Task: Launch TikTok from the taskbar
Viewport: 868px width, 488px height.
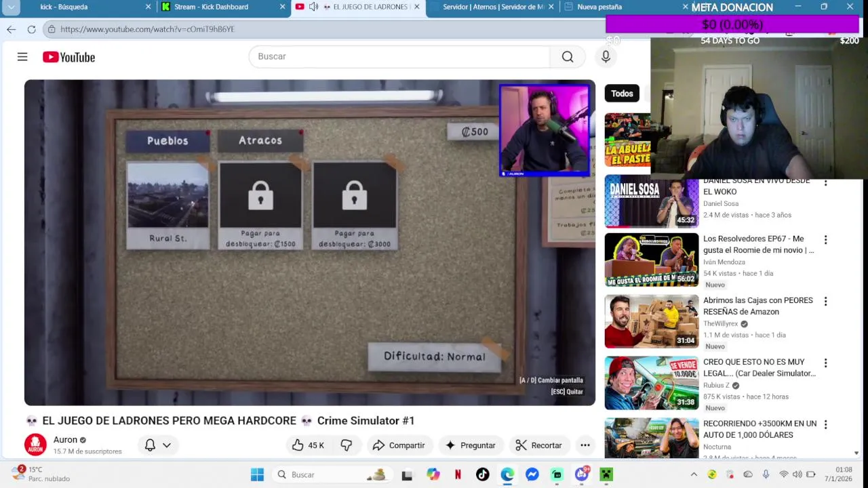Action: (x=482, y=474)
